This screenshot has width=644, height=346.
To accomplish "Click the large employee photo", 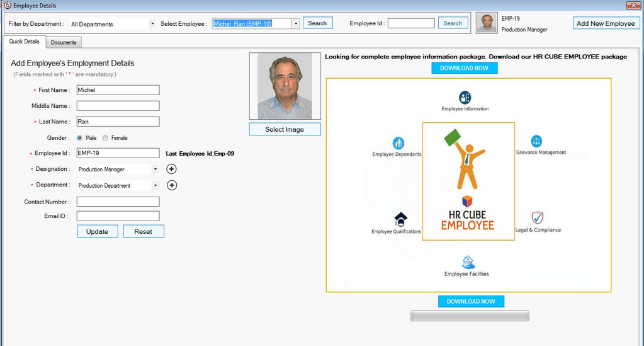I will pos(285,86).
